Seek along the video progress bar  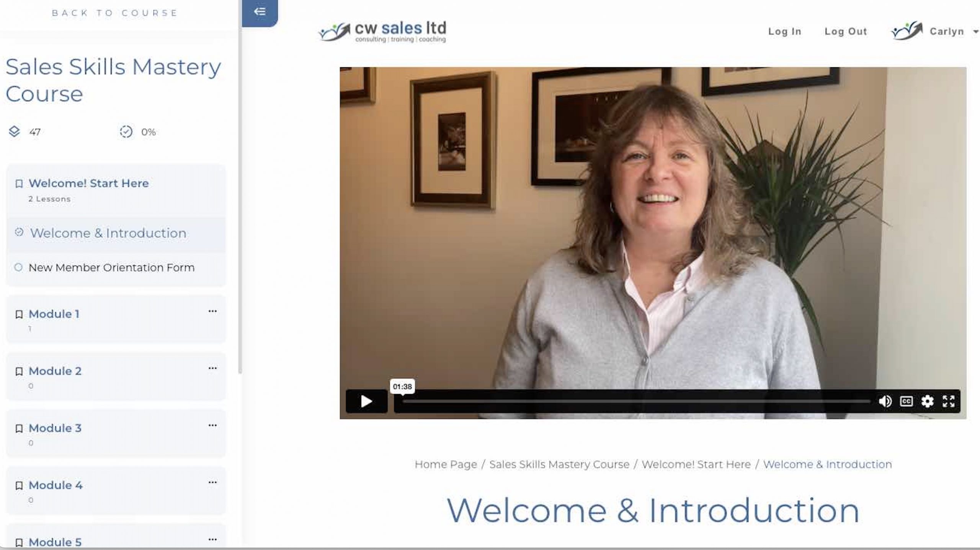(x=636, y=401)
